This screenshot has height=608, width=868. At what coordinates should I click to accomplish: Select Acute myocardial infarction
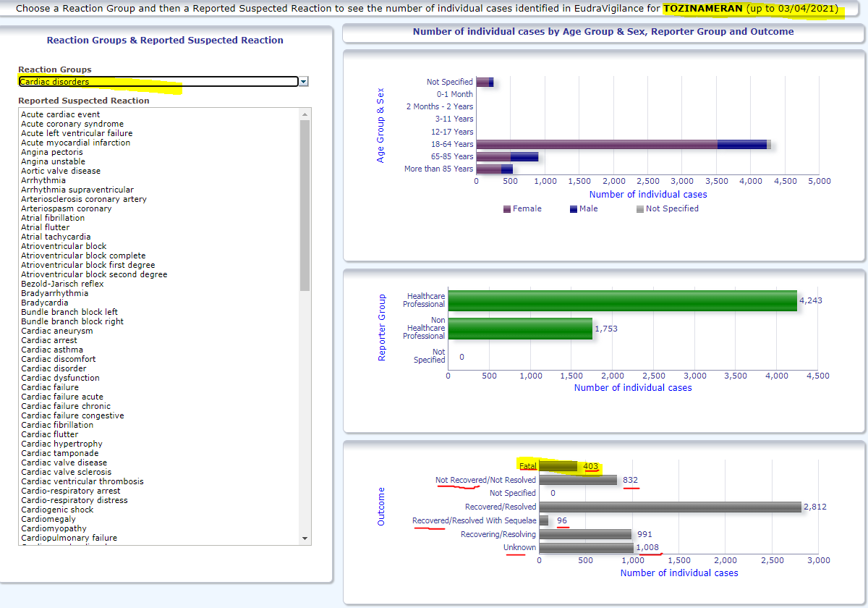76,143
